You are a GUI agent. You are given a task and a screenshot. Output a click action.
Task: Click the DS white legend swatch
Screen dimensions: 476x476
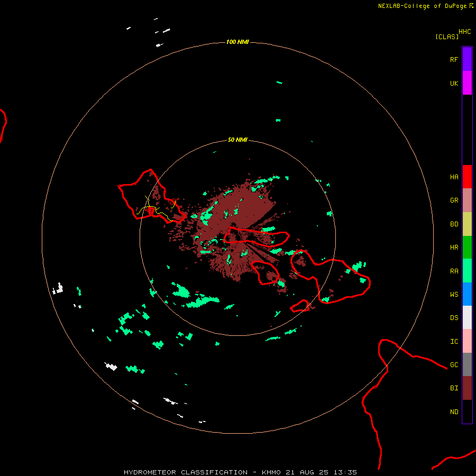coord(467,317)
